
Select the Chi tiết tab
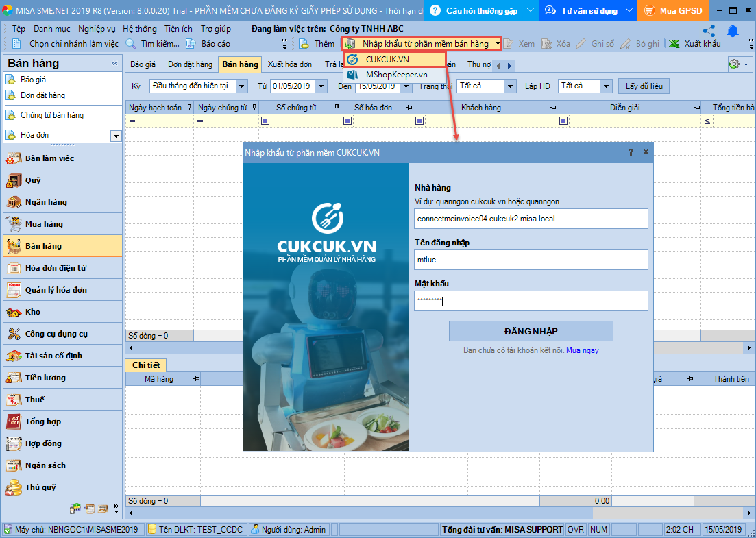[x=145, y=365]
